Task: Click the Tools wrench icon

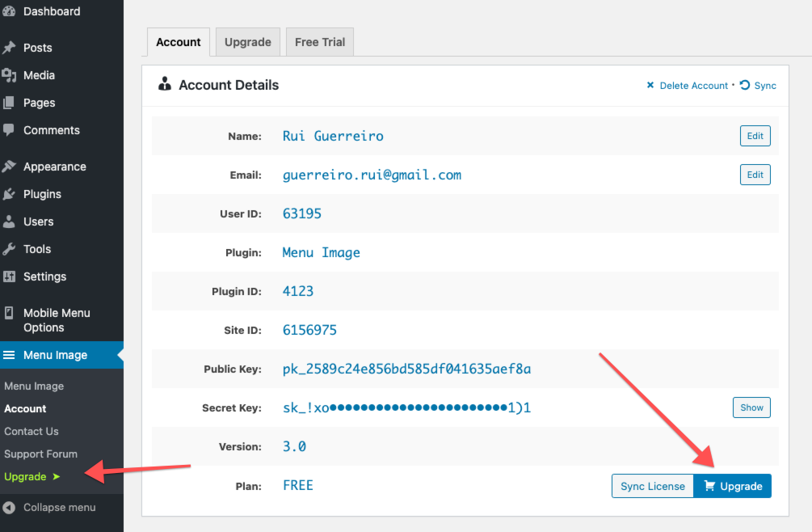Action: 9,249
